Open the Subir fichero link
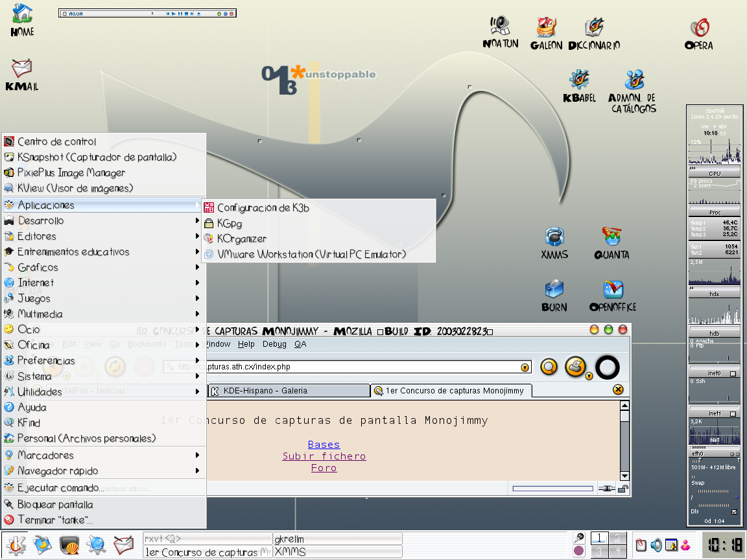This screenshot has width=747, height=560. (x=324, y=456)
